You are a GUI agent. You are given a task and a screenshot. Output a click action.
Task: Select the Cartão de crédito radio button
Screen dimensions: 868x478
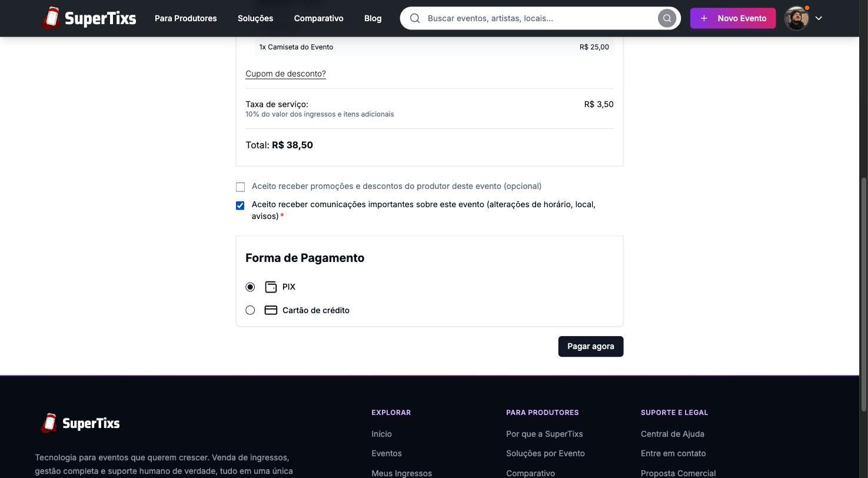pyautogui.click(x=250, y=310)
